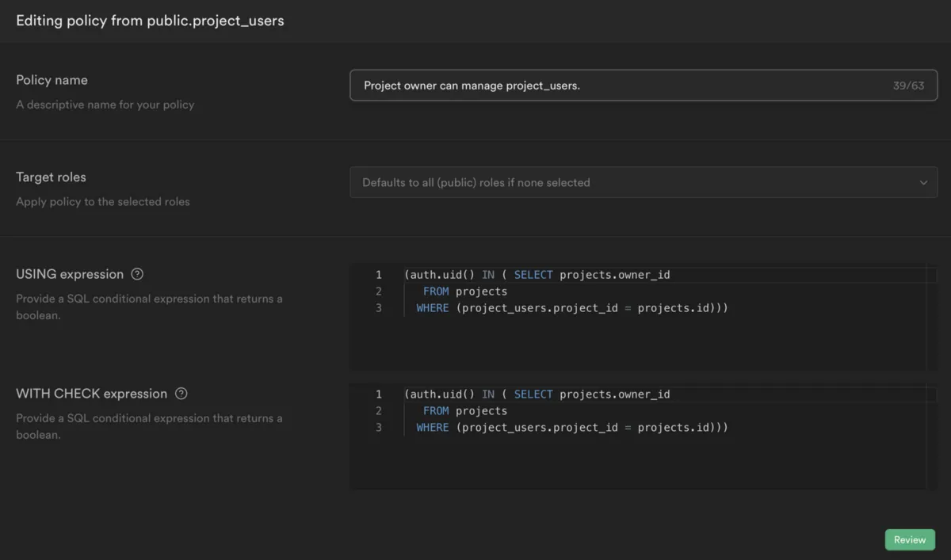Click the 'USING expression' label
This screenshot has height=560, width=951.
click(x=70, y=274)
